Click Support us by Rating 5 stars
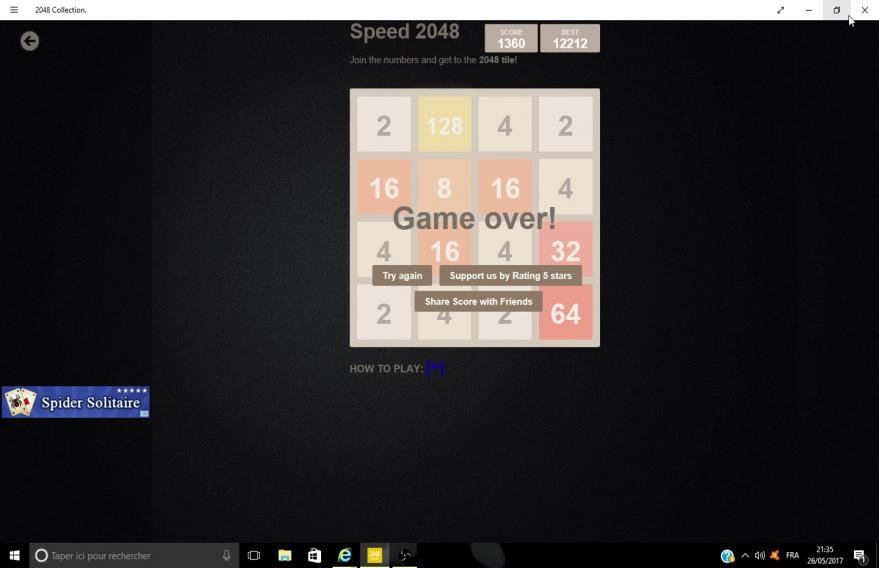 [x=510, y=276]
